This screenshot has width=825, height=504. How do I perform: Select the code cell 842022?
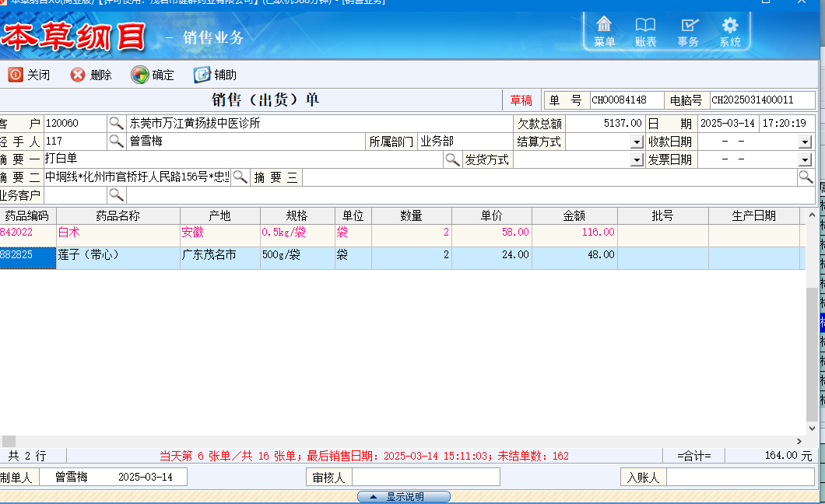coord(27,236)
